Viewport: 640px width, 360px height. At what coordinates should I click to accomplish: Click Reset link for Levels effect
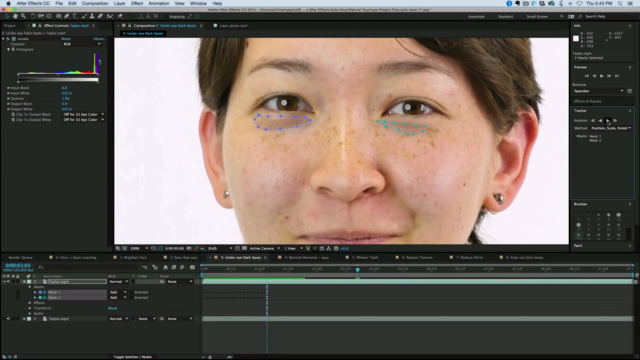coord(66,39)
